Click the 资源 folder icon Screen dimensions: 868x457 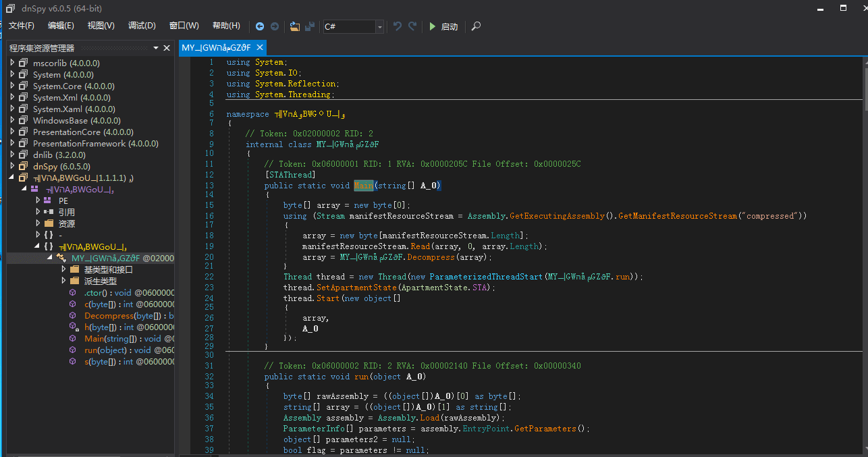click(x=49, y=223)
